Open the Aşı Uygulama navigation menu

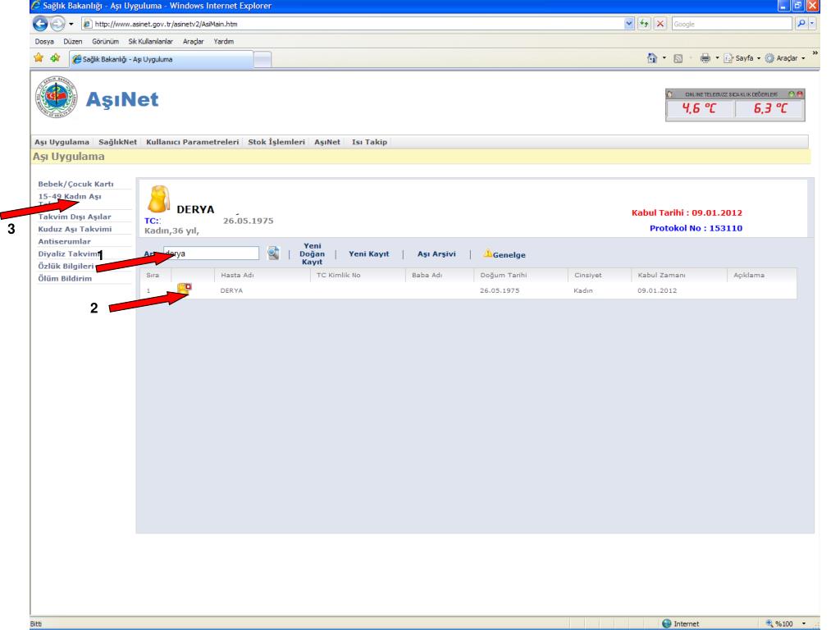coord(62,142)
